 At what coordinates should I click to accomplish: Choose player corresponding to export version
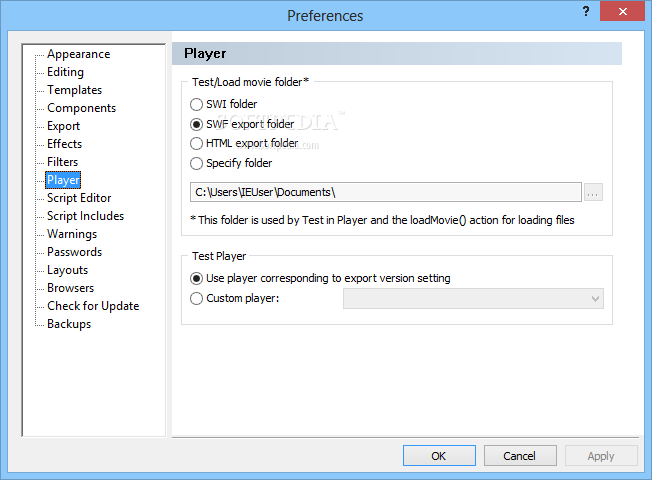tap(196, 278)
